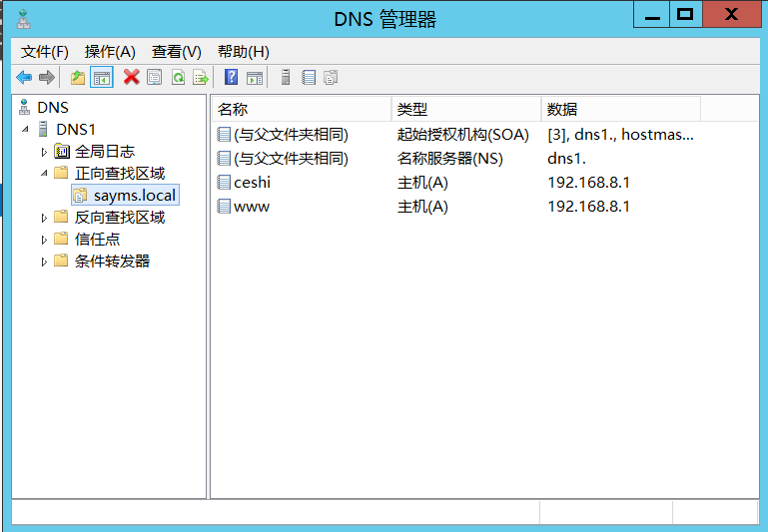Click the NS record row icon

coord(224,158)
